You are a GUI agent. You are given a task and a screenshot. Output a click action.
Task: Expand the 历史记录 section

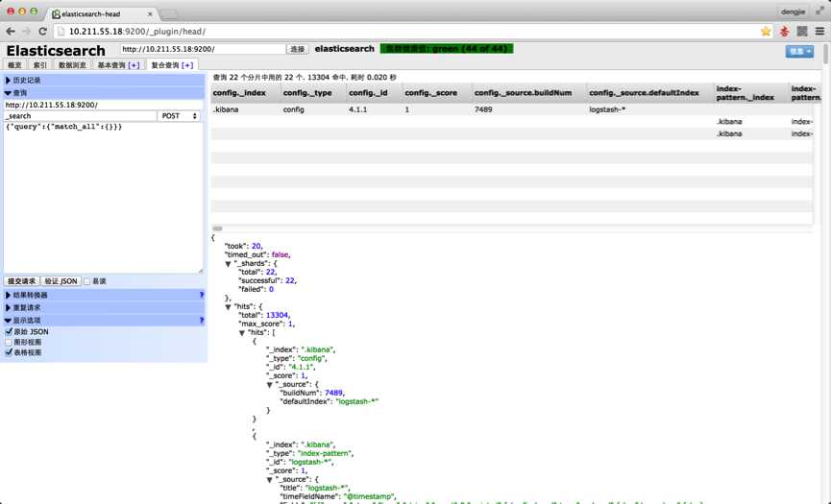pyautogui.click(x=104, y=80)
